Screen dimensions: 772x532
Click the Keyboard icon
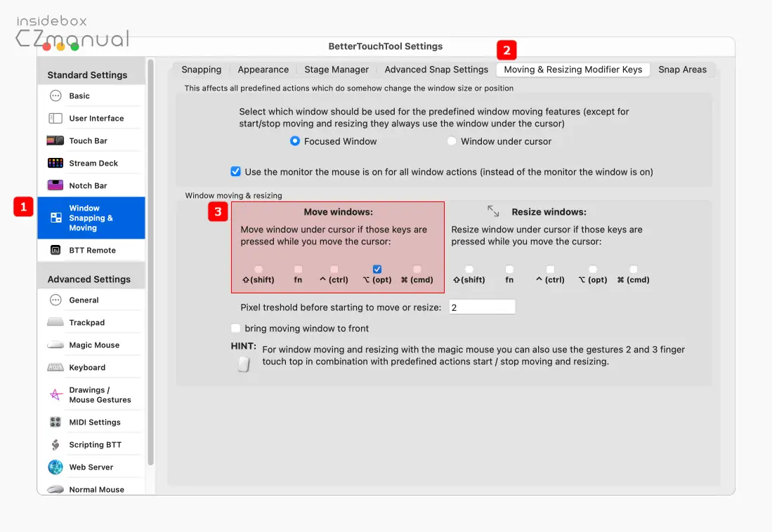point(55,367)
